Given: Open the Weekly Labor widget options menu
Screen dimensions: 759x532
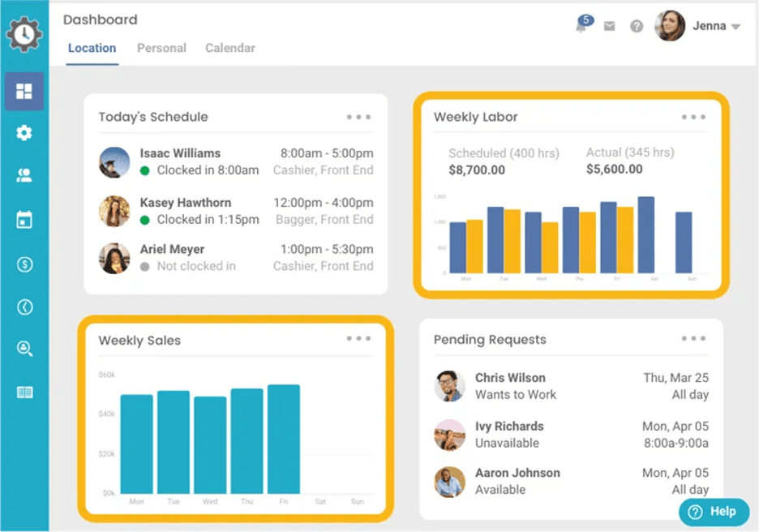Looking at the screenshot, I should pyautogui.click(x=693, y=117).
